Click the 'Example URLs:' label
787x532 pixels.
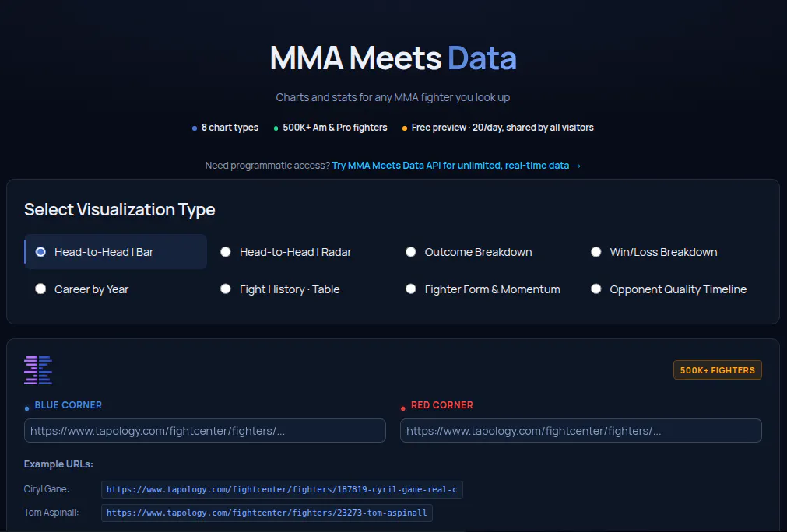[x=58, y=464]
